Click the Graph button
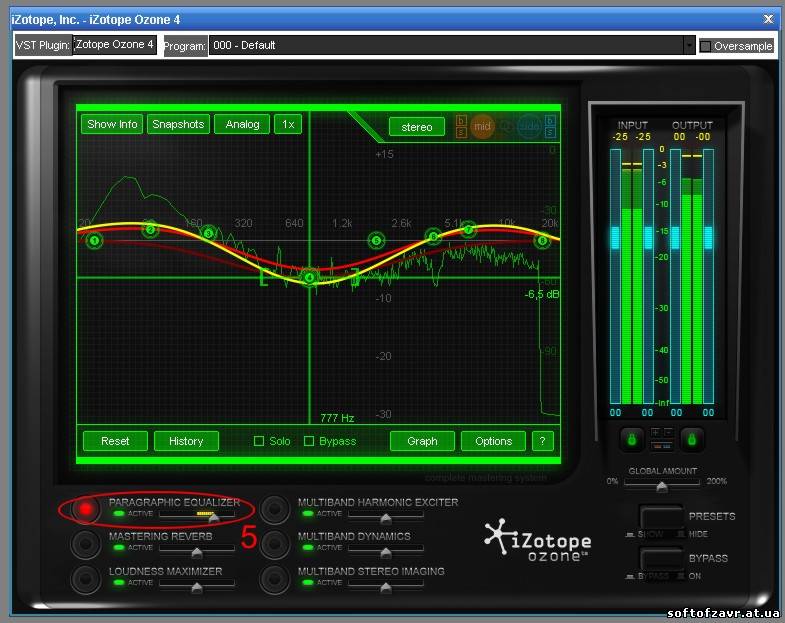The image size is (785, 623). [423, 441]
